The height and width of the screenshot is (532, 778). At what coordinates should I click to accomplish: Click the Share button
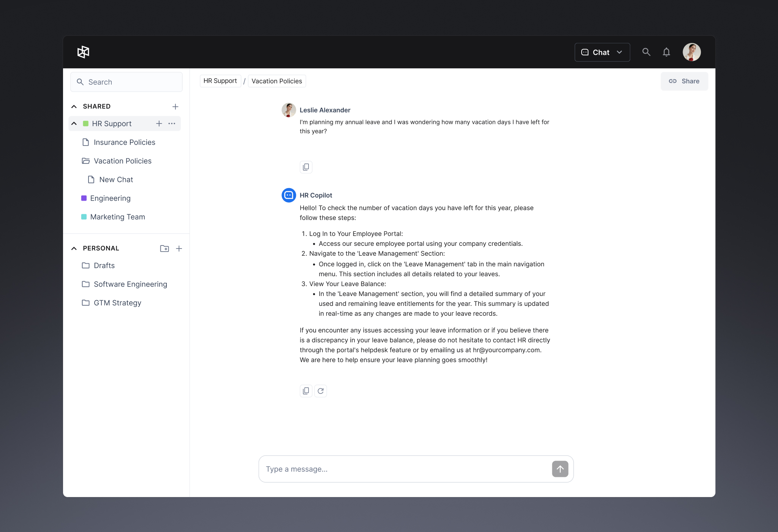click(684, 81)
